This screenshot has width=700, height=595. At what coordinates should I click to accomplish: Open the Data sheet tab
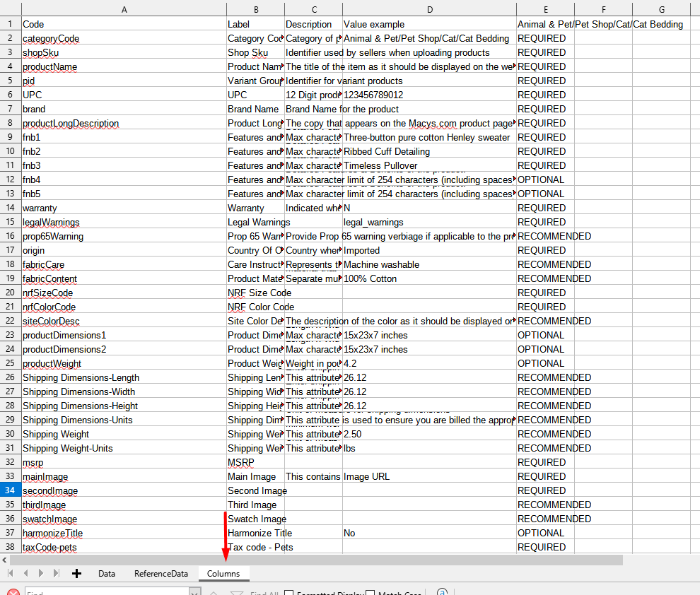[107, 574]
